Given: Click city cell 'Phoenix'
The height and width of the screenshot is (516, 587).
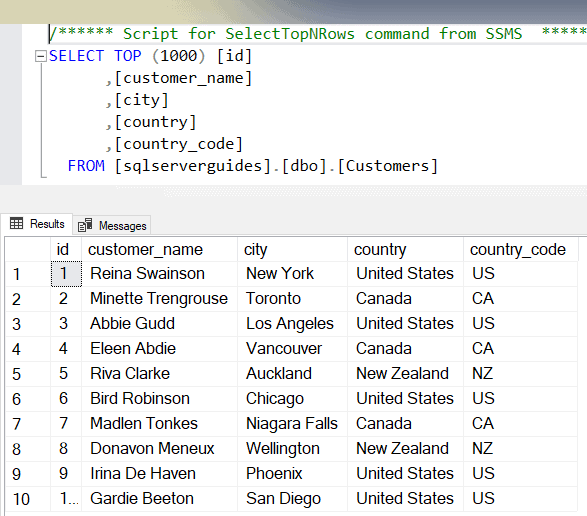Looking at the screenshot, I should pyautogui.click(x=292, y=474).
